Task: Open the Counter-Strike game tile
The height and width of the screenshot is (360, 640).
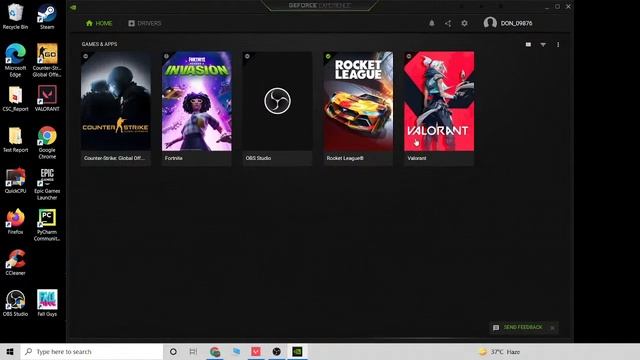Action: tap(116, 101)
